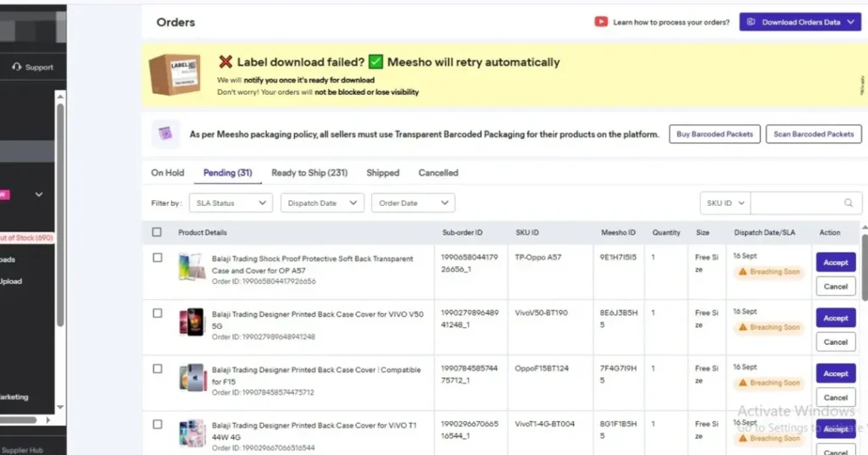The width and height of the screenshot is (868, 455).
Task: Click the YouTube video play icon
Action: (x=600, y=22)
